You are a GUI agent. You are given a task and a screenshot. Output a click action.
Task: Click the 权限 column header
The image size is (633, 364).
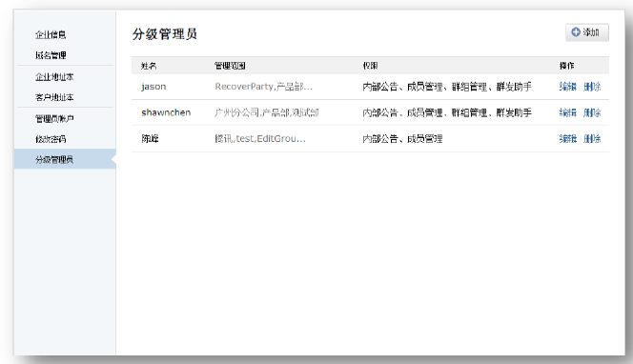point(370,66)
